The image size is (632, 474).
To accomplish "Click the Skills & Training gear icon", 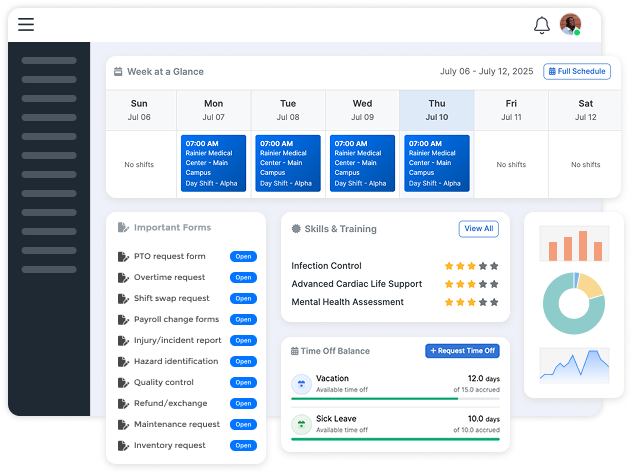I will click(x=296, y=229).
